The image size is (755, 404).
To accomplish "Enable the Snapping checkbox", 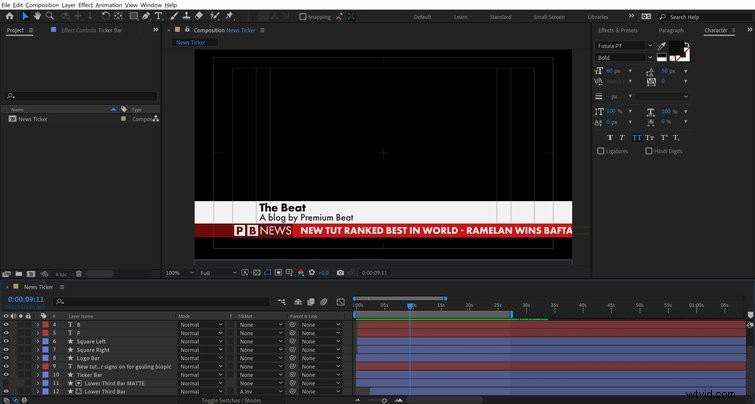I will click(x=302, y=17).
